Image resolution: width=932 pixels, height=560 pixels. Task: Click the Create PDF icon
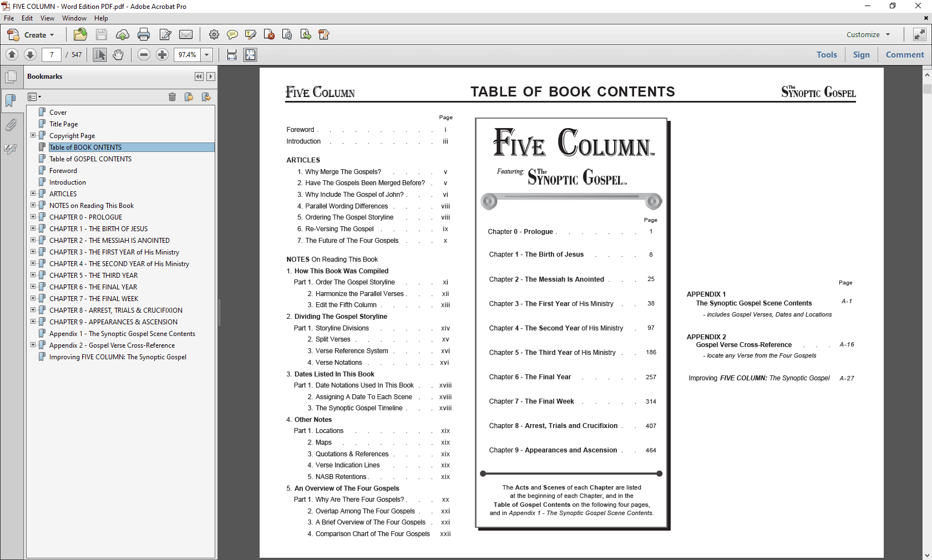13,35
